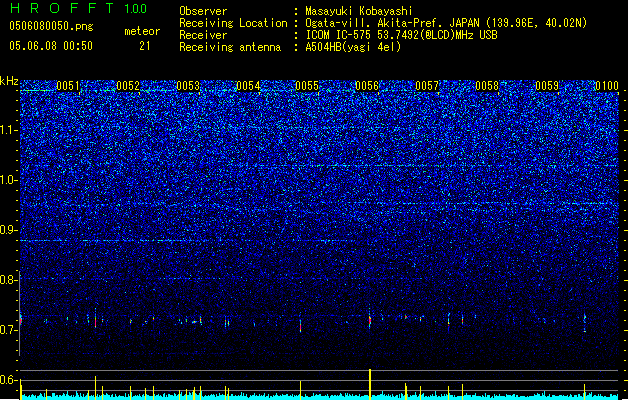Click the 0059 time marker
Screen dimensions: 629x400
547,85
